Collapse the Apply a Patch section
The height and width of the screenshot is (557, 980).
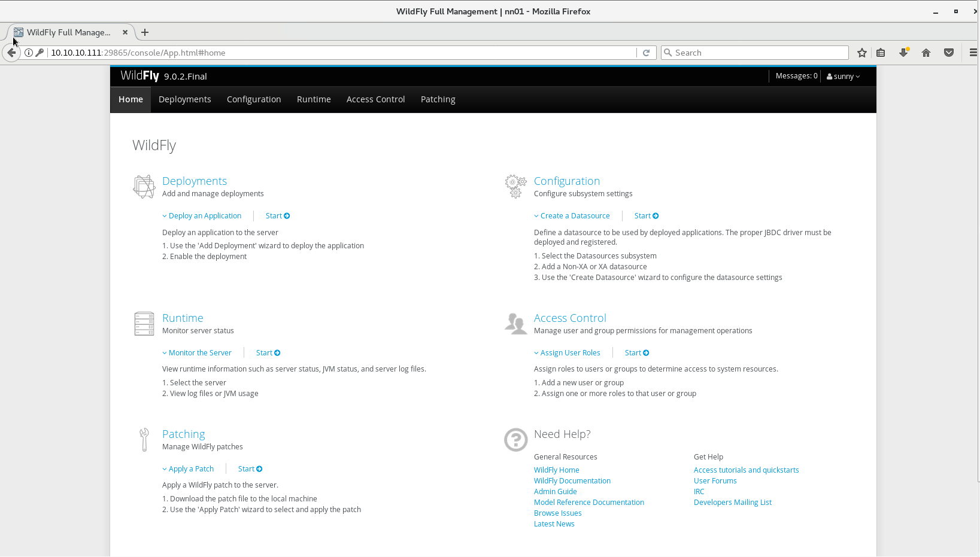point(188,469)
